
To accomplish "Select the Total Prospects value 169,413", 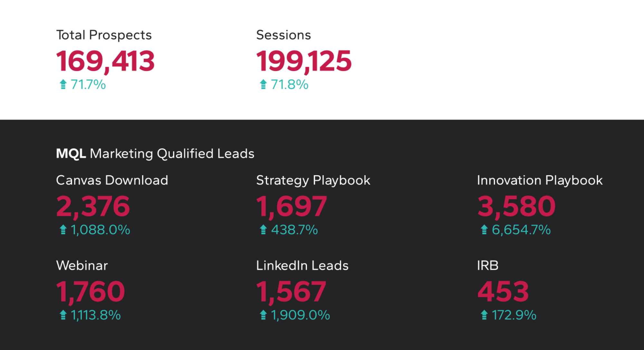I will tap(105, 61).
